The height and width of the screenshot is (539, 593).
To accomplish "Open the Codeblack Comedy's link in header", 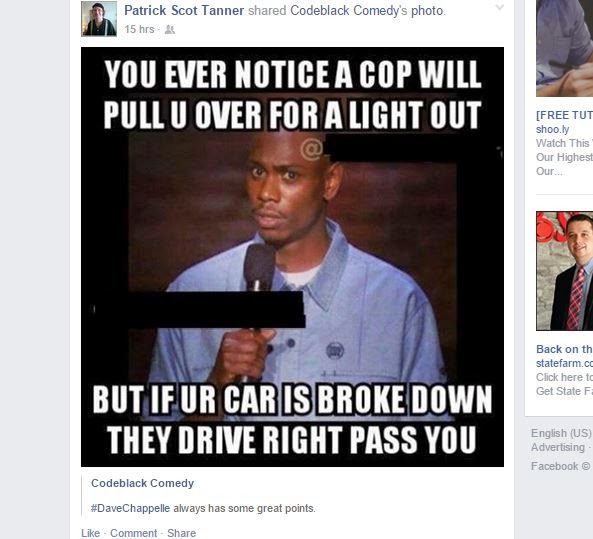I will [x=349, y=11].
